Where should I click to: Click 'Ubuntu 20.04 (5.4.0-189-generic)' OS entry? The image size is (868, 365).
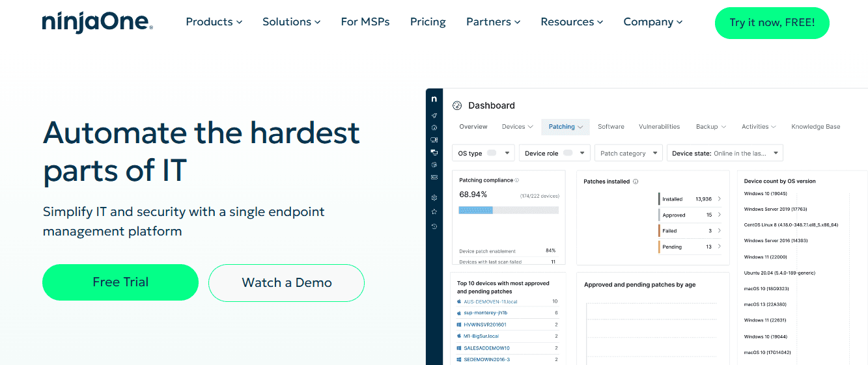pyautogui.click(x=779, y=273)
